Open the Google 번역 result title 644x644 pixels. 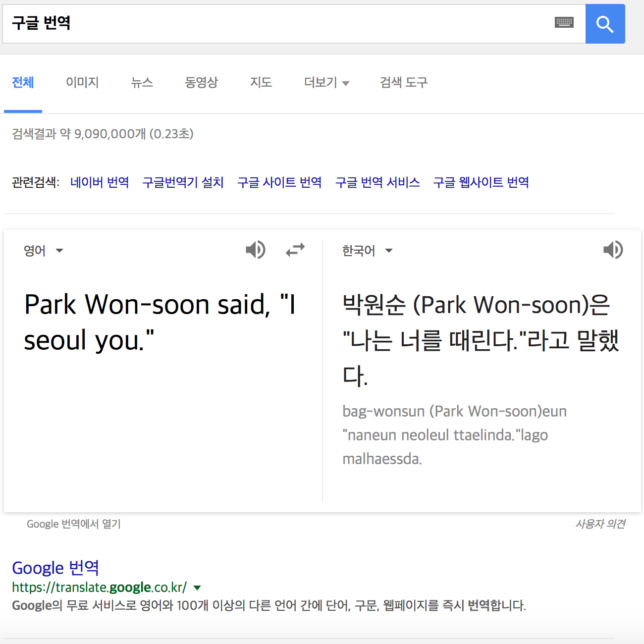55,568
